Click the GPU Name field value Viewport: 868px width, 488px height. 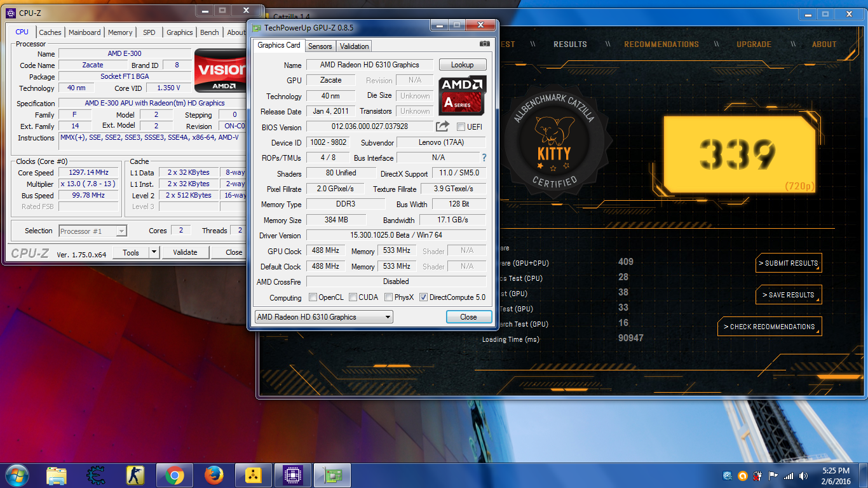(370, 65)
